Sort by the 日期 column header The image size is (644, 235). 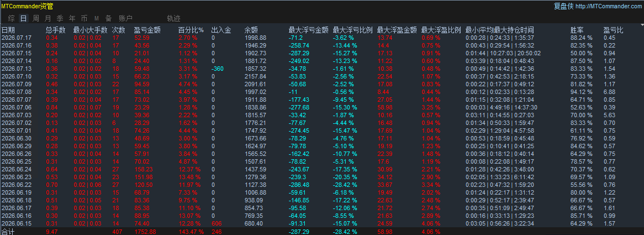point(8,30)
